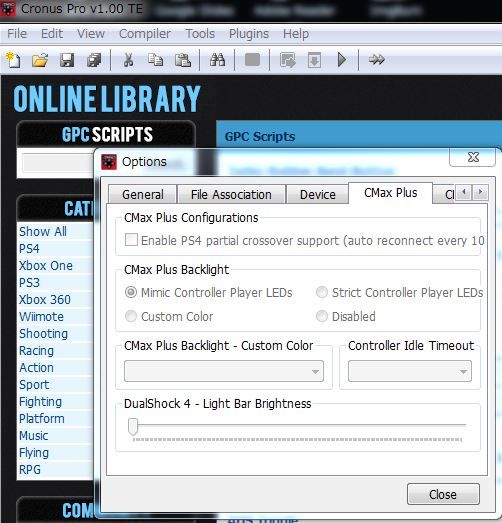Select the Racing category
This screenshot has width=502, height=523.
click(x=36, y=351)
